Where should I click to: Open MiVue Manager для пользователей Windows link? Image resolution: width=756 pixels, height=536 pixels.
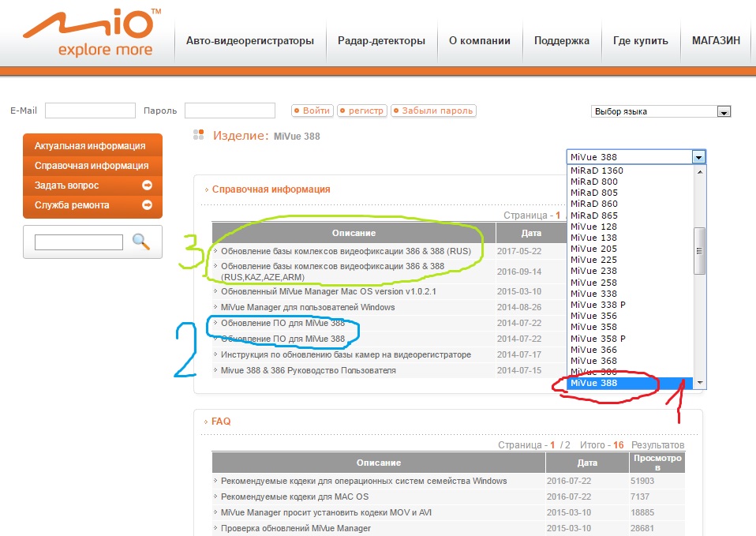click(x=308, y=307)
